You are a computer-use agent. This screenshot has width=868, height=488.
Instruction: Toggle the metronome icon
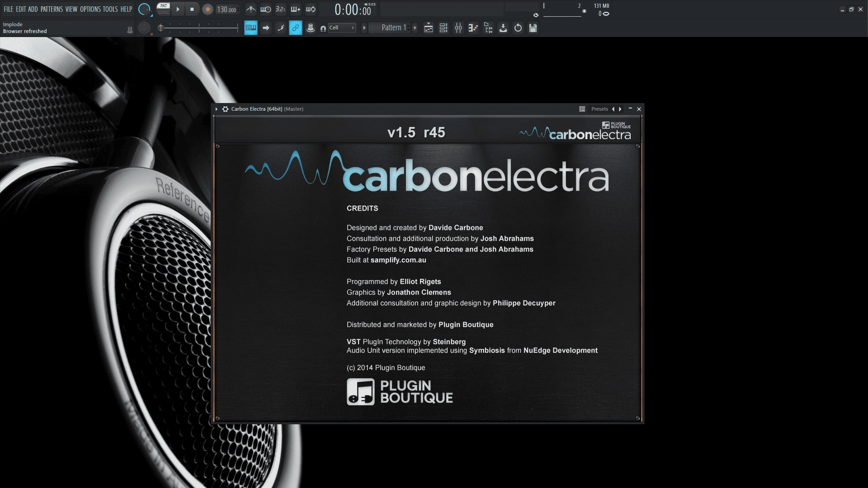tap(251, 9)
